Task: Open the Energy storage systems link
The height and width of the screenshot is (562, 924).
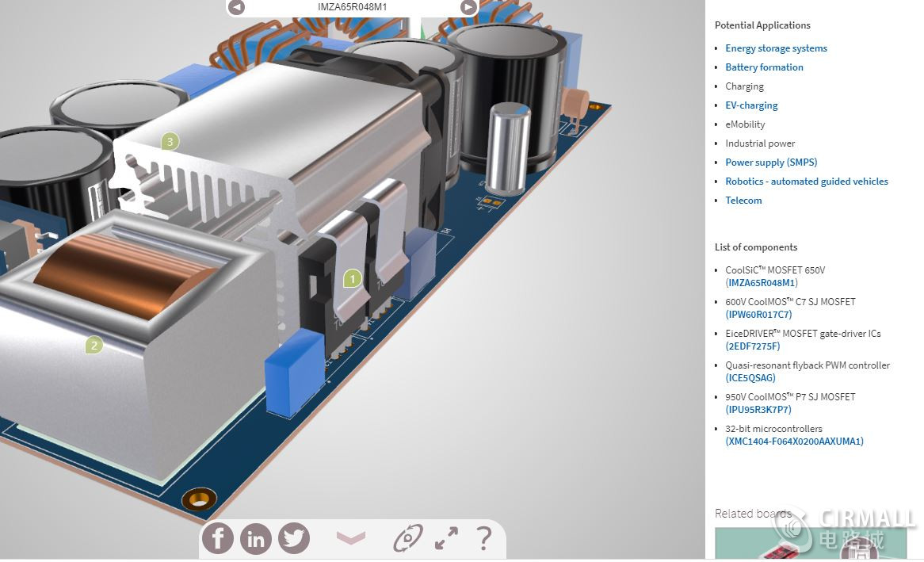Action: [776, 48]
